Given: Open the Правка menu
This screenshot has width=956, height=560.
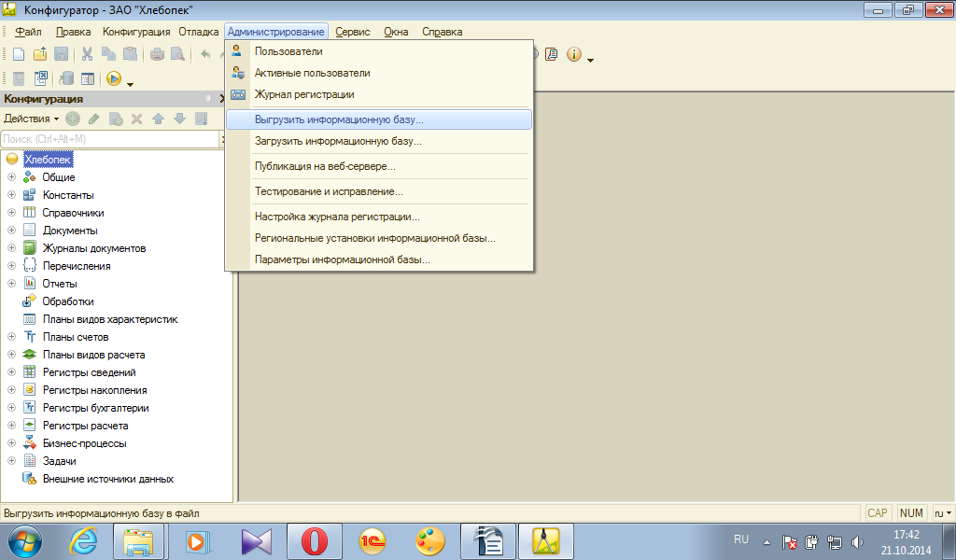Looking at the screenshot, I should [x=73, y=32].
